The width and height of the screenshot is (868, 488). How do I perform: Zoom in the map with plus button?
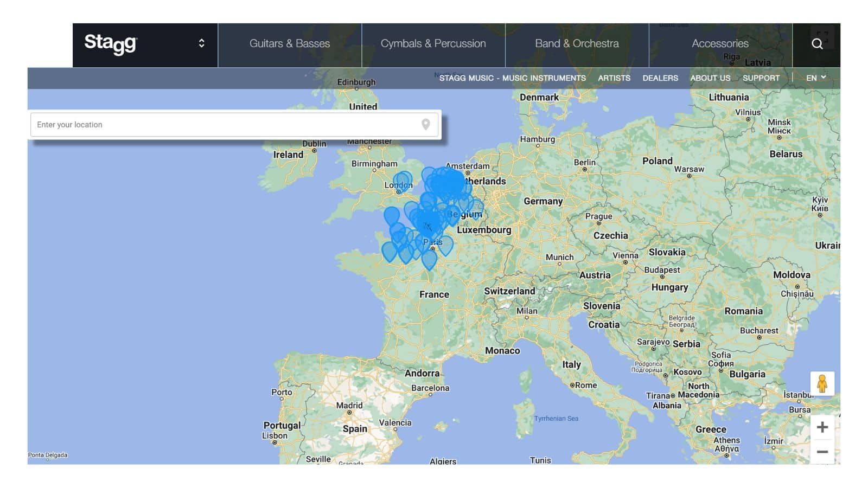(x=822, y=427)
